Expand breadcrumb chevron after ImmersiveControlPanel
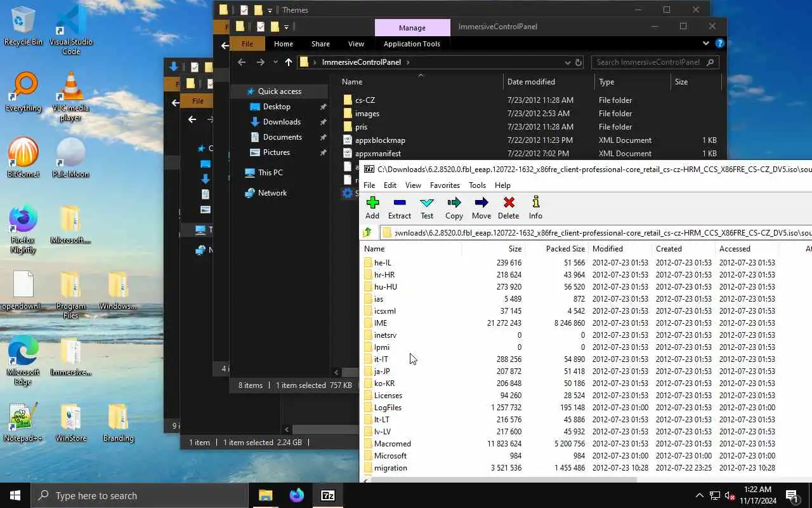The width and height of the screenshot is (812, 508). click(x=408, y=62)
